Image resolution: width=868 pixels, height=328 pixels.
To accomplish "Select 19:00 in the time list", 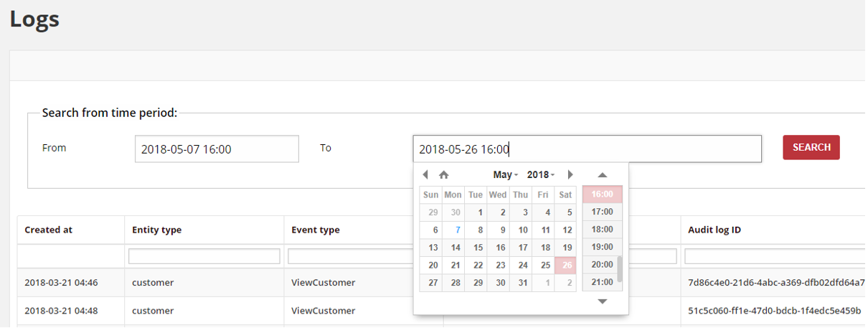I will coord(602,247).
